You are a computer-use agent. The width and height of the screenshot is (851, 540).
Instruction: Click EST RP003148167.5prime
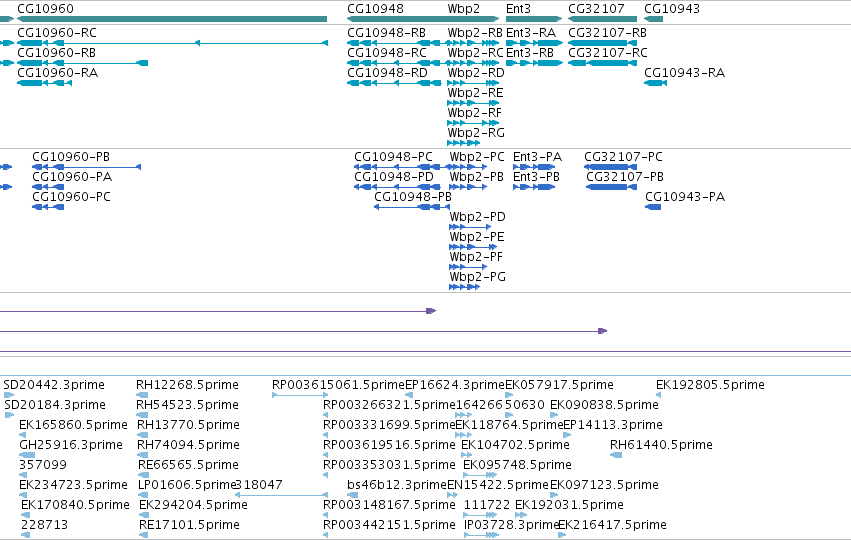tap(389, 505)
